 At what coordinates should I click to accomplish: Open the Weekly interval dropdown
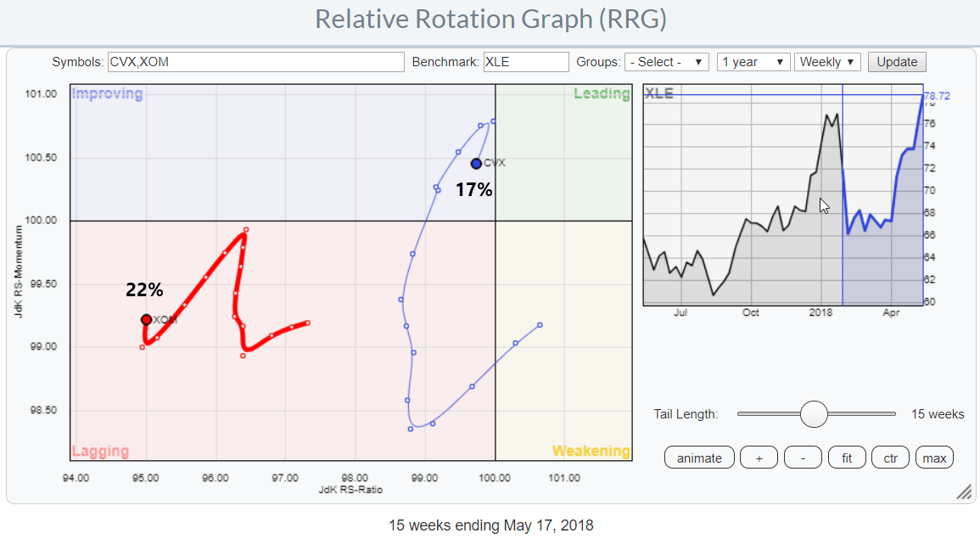point(827,62)
